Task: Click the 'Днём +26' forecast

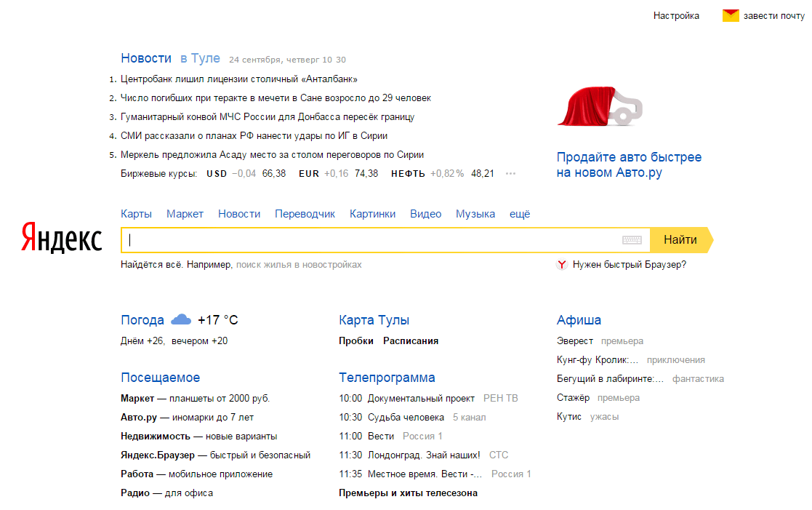Action: (142, 341)
